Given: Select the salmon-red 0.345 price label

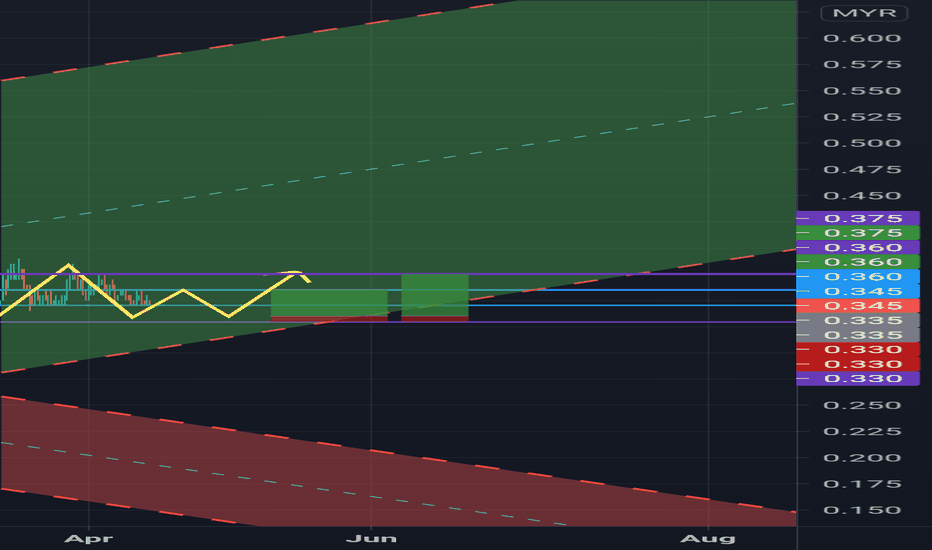Looking at the screenshot, I should click(x=858, y=306).
